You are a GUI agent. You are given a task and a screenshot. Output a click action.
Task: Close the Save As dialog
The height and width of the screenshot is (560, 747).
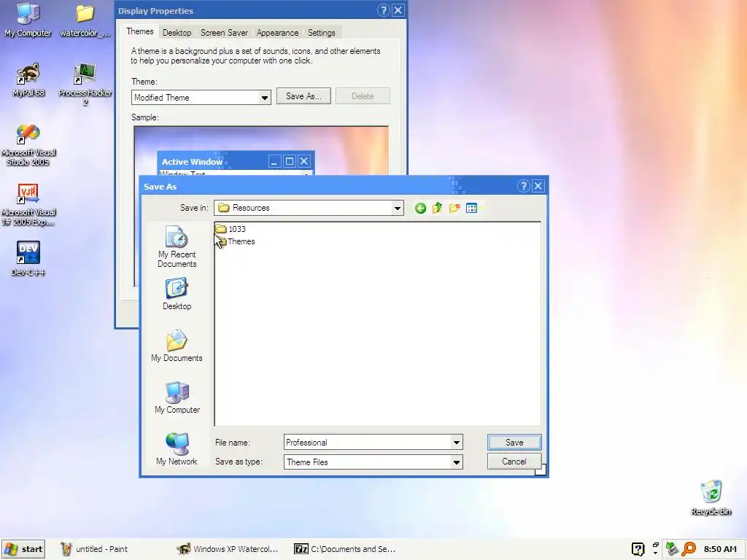click(x=538, y=186)
